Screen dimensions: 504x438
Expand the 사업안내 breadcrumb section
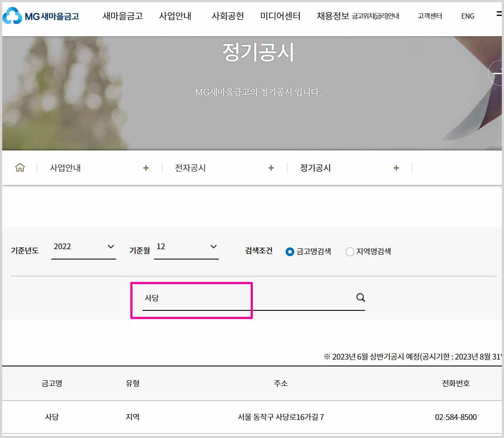tap(146, 168)
